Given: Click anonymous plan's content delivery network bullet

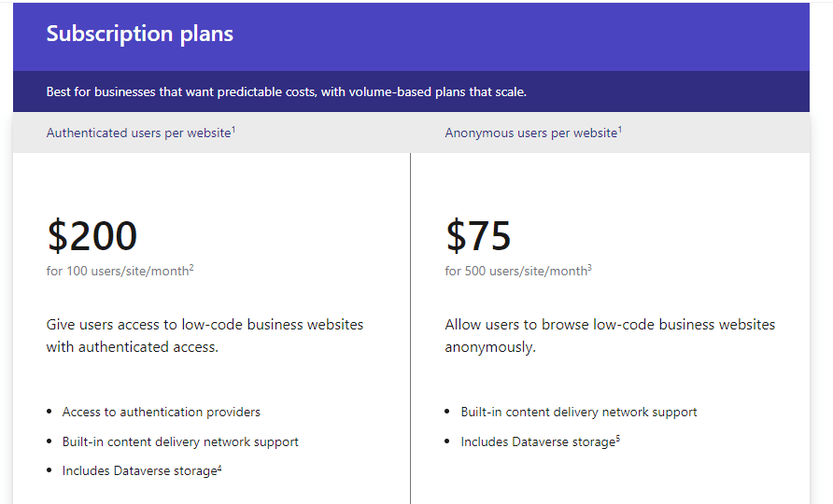Looking at the screenshot, I should 579,413.
